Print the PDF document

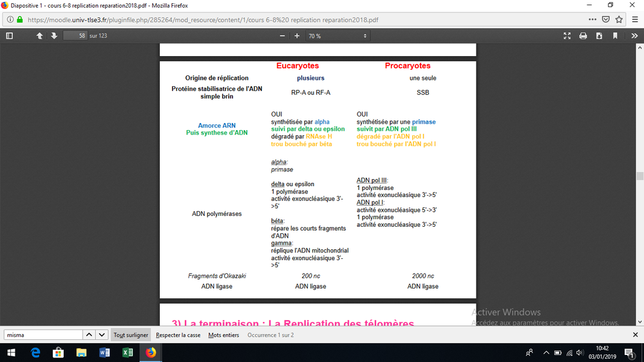coord(583,35)
